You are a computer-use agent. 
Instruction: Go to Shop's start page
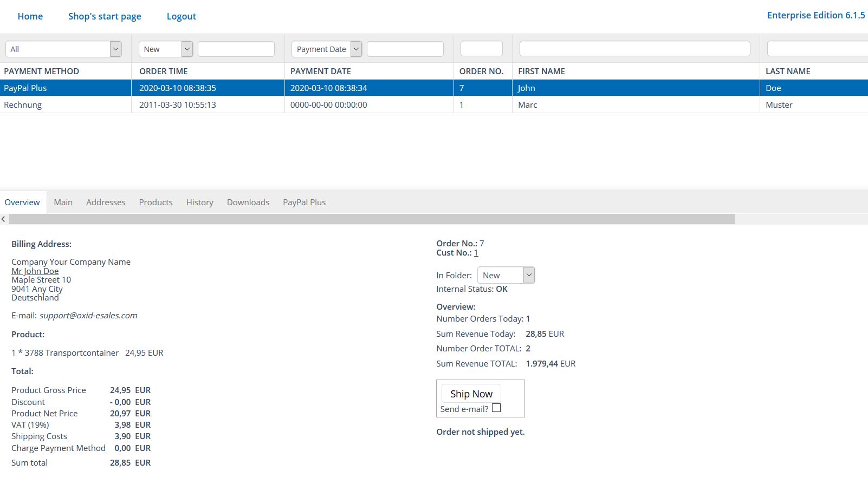[105, 16]
